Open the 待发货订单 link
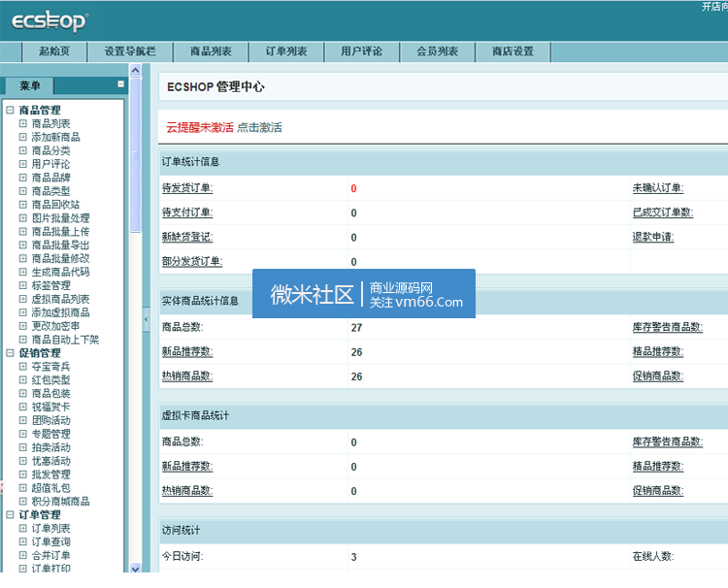This screenshot has height=588, width=728. pyautogui.click(x=187, y=188)
